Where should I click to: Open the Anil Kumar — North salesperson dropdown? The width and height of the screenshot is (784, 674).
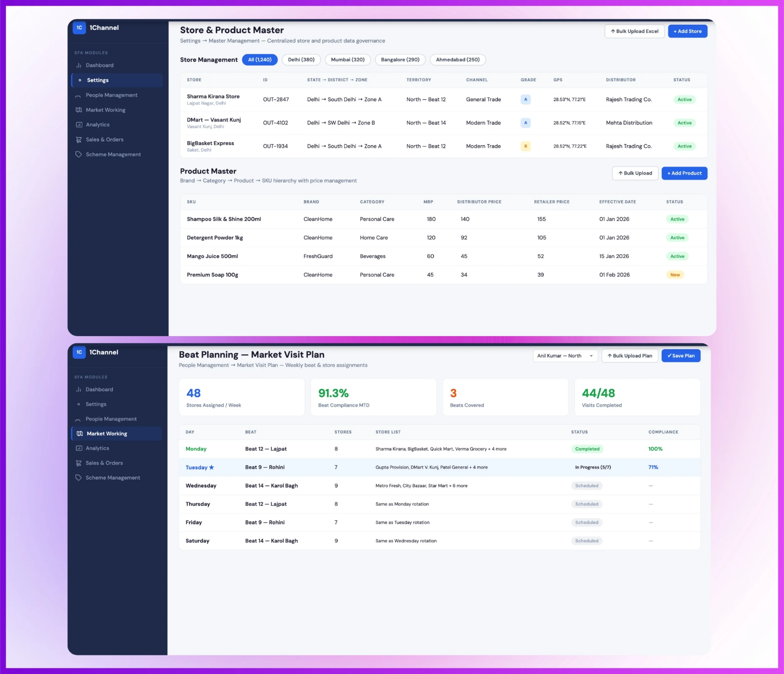point(565,355)
